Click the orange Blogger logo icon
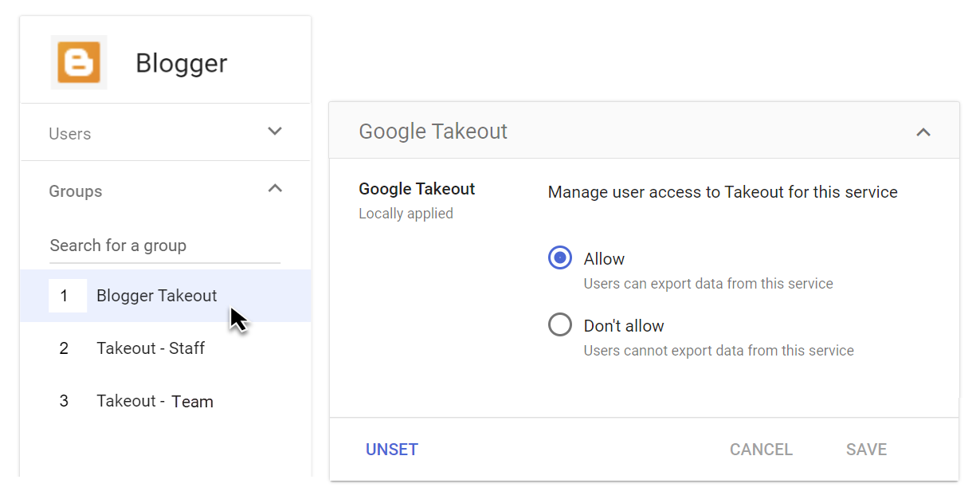 pos(79,62)
